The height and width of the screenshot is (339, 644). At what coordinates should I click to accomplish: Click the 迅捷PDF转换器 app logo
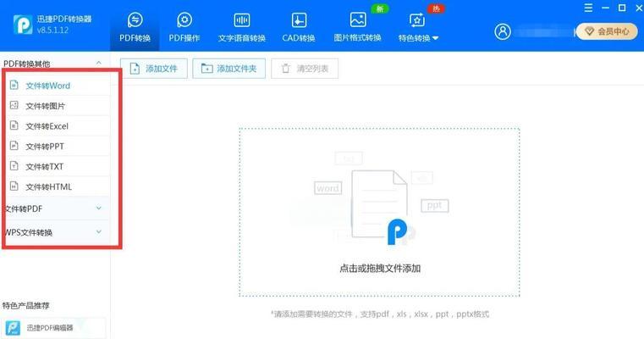(x=23, y=25)
